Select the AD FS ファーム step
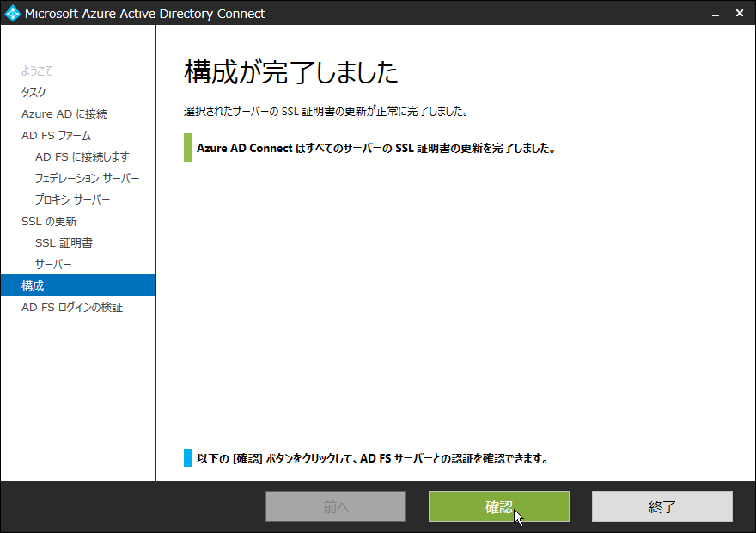The height and width of the screenshot is (533, 756). (56, 136)
